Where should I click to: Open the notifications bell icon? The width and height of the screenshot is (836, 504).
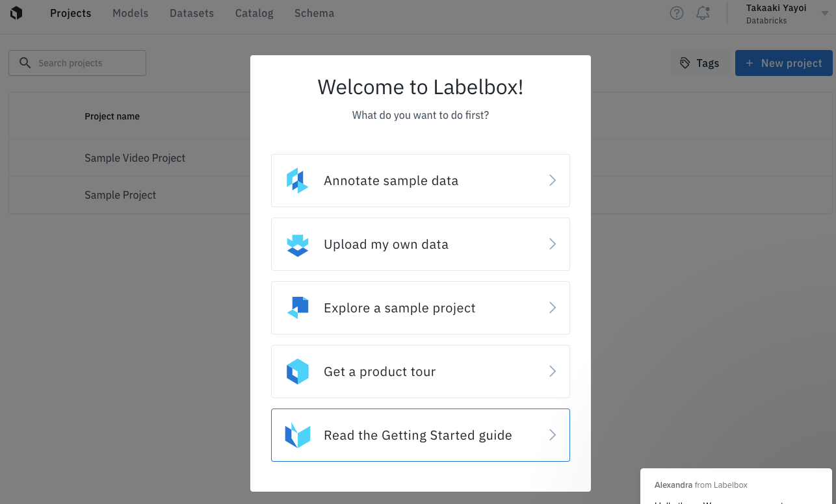point(703,13)
